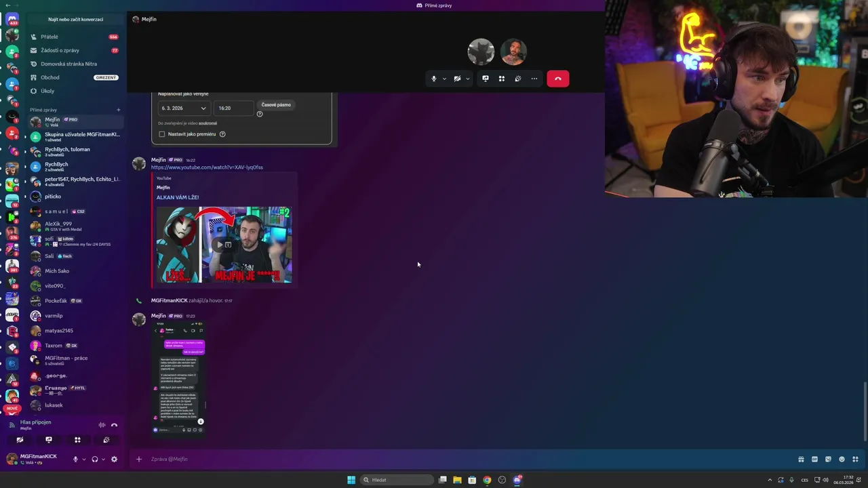Viewport: 868px width, 488px height.
Task: Open activities in the voice panel
Action: [x=77, y=440]
